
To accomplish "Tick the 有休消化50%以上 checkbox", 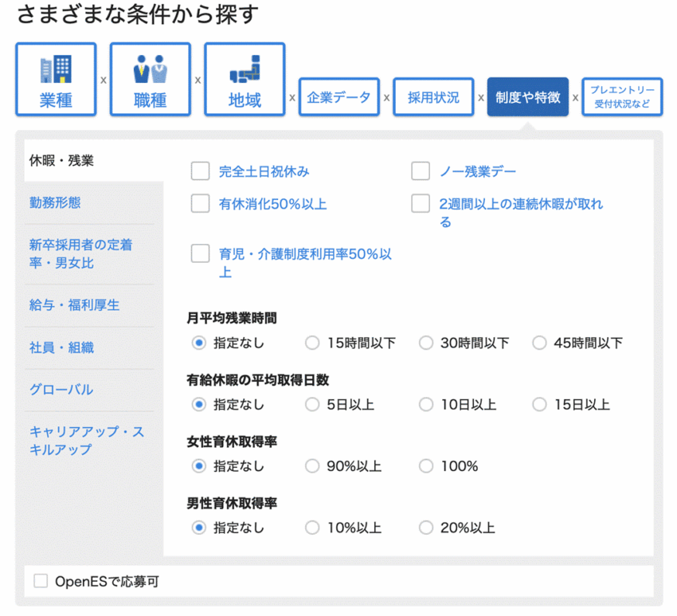I will tap(200, 204).
